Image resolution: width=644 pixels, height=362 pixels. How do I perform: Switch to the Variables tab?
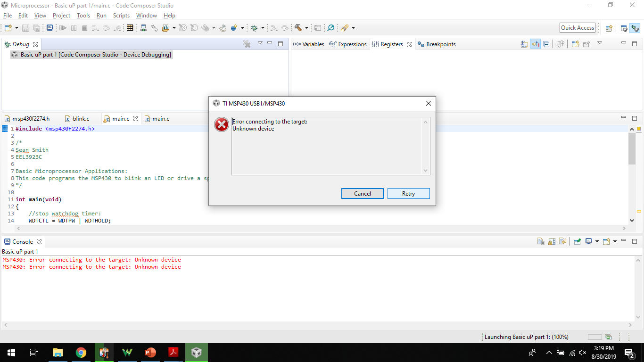click(x=309, y=44)
